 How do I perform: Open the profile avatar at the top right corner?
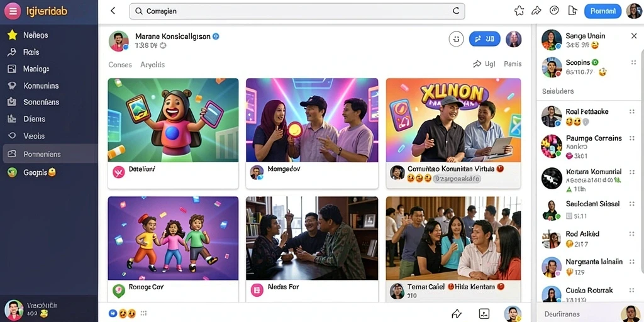point(634,11)
